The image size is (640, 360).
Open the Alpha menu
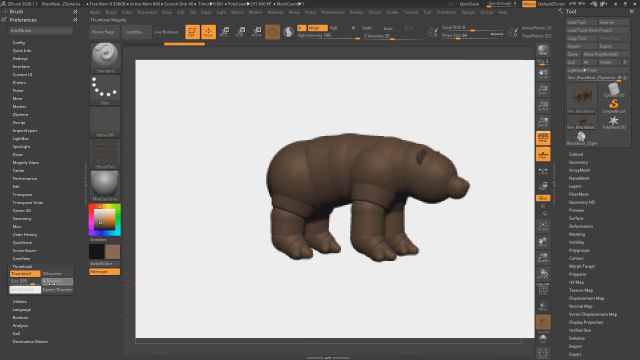(95, 12)
